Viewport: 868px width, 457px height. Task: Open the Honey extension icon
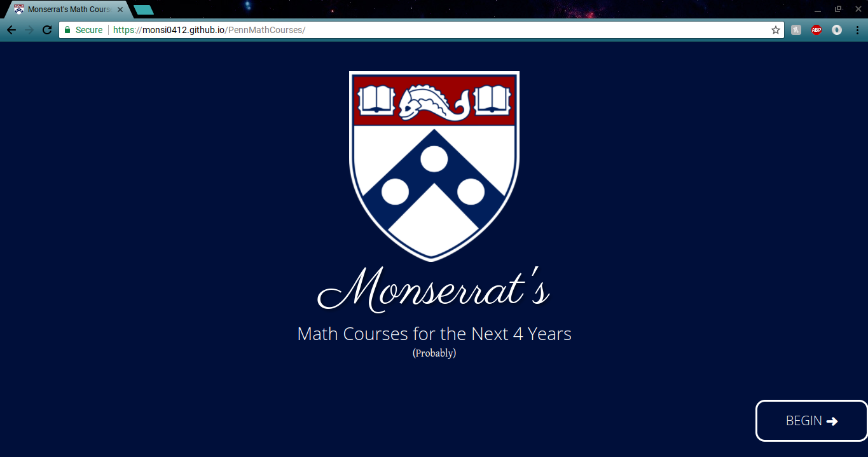pyautogui.click(x=796, y=30)
